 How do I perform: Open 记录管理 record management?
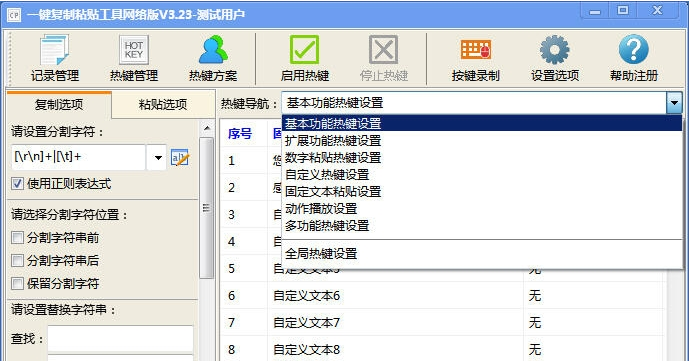click(x=55, y=59)
